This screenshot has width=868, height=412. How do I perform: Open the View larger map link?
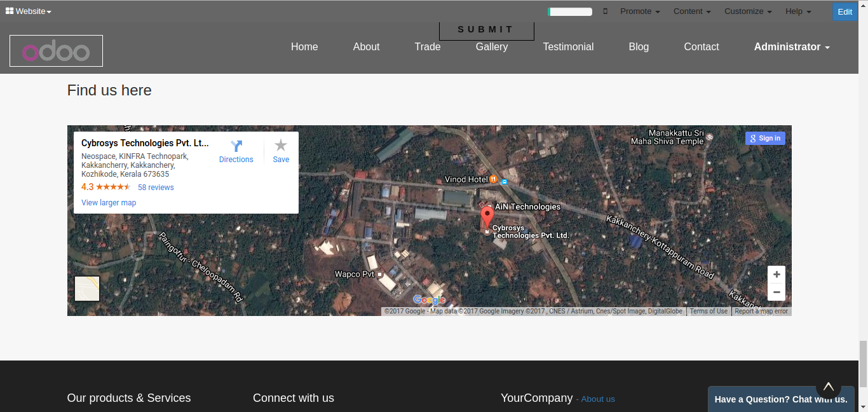pos(109,203)
